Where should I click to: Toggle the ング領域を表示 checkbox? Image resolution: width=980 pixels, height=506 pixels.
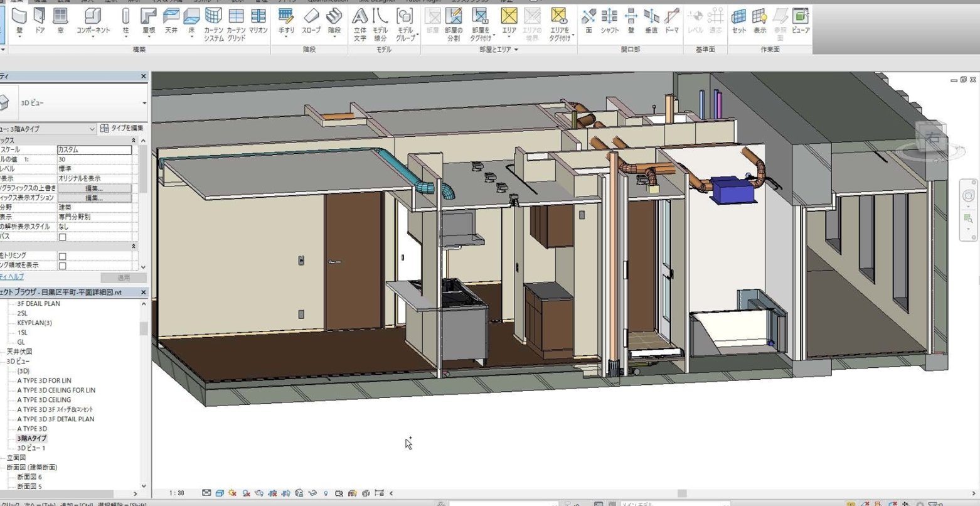(x=62, y=266)
